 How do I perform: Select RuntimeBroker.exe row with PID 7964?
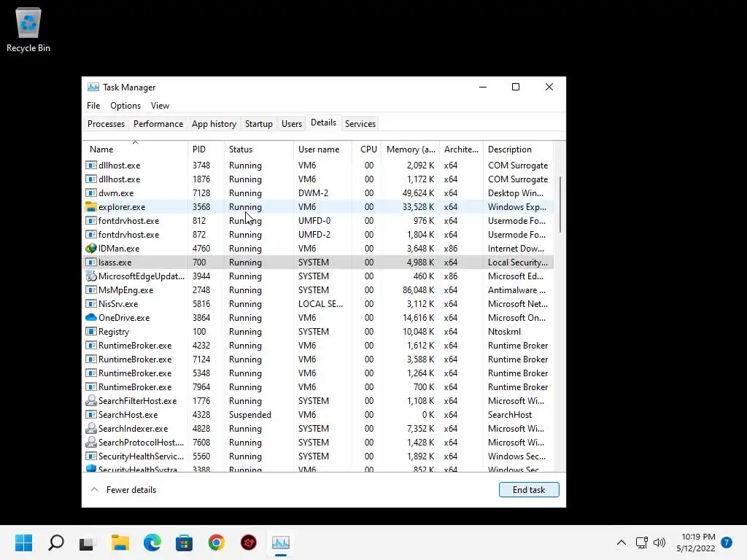[x=318, y=386]
